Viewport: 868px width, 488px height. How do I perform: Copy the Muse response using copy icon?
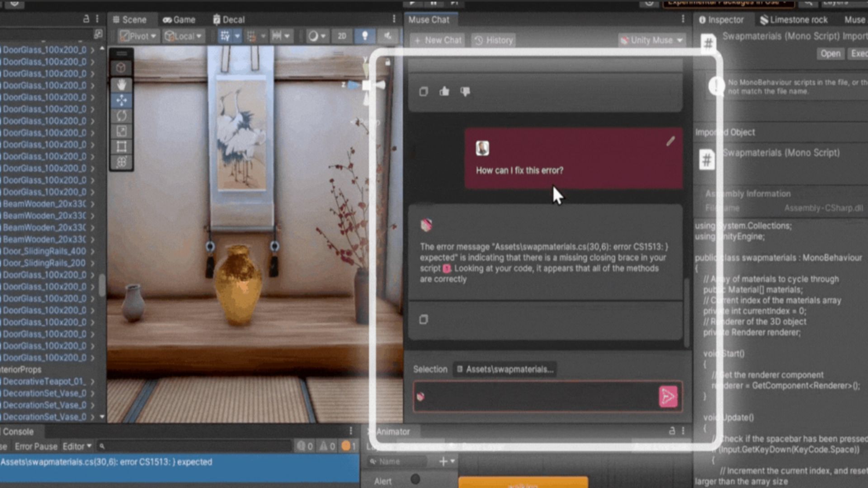click(x=424, y=319)
